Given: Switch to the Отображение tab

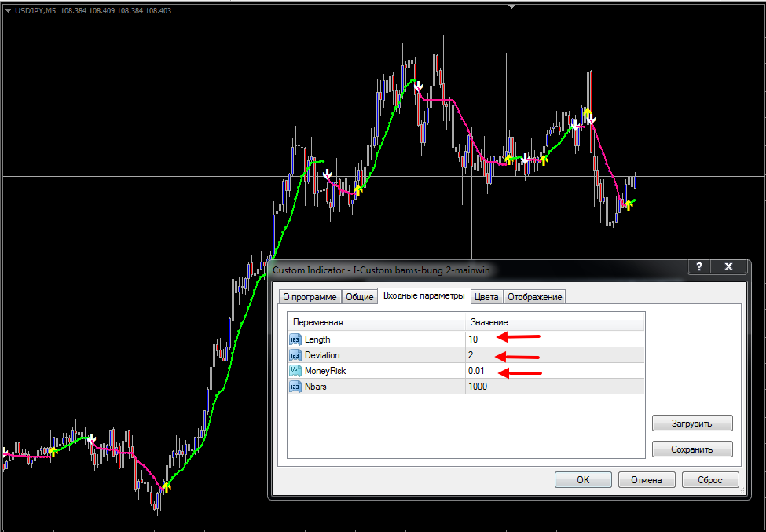Looking at the screenshot, I should [x=534, y=297].
